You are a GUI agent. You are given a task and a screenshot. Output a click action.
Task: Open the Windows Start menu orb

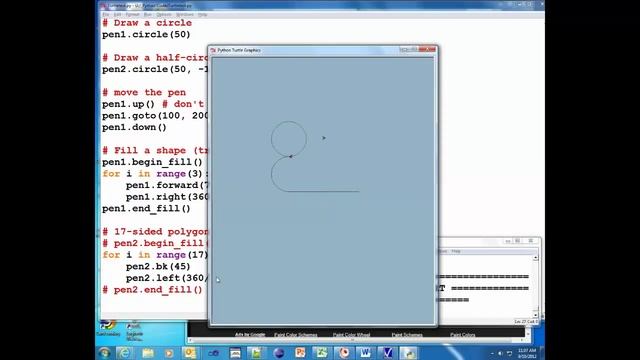coord(104,353)
